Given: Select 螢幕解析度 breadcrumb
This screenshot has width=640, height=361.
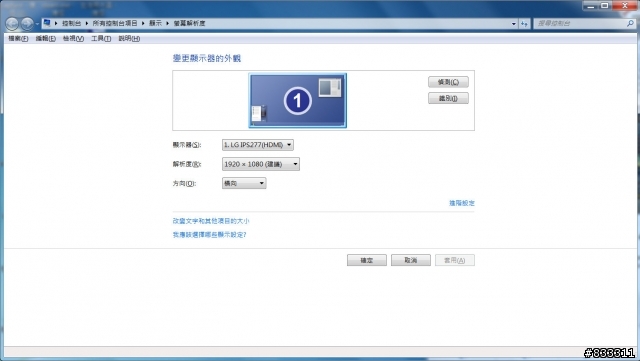Looking at the screenshot, I should pos(189,23).
